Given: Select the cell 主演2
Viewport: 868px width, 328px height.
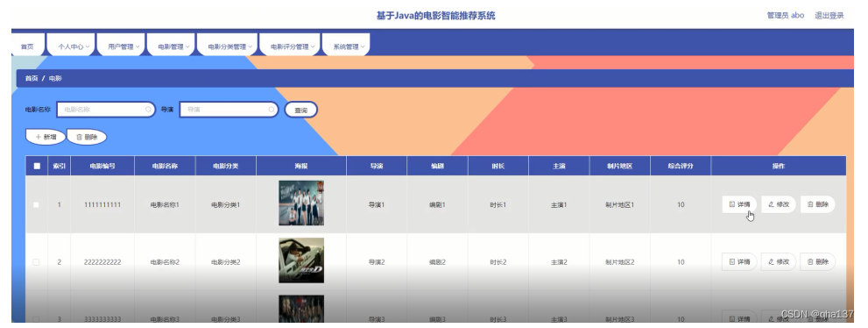Looking at the screenshot, I should (x=559, y=262).
